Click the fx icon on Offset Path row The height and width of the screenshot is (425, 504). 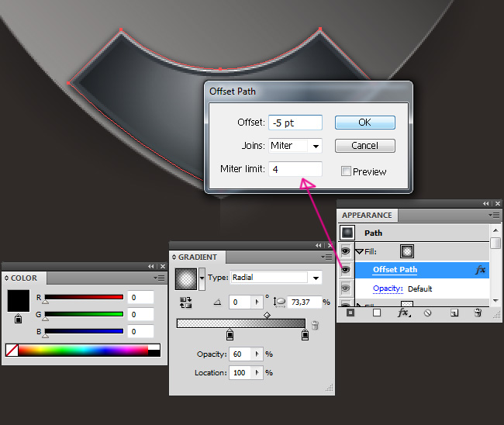pyautogui.click(x=480, y=270)
